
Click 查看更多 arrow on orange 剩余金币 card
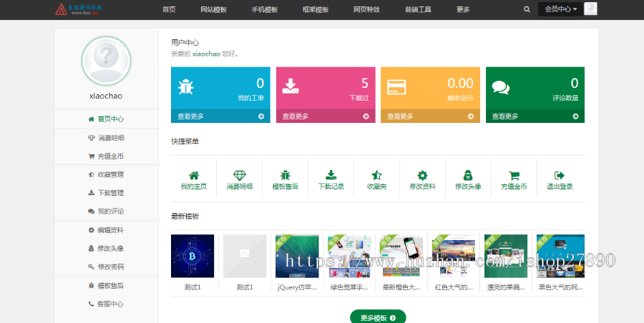tap(471, 116)
